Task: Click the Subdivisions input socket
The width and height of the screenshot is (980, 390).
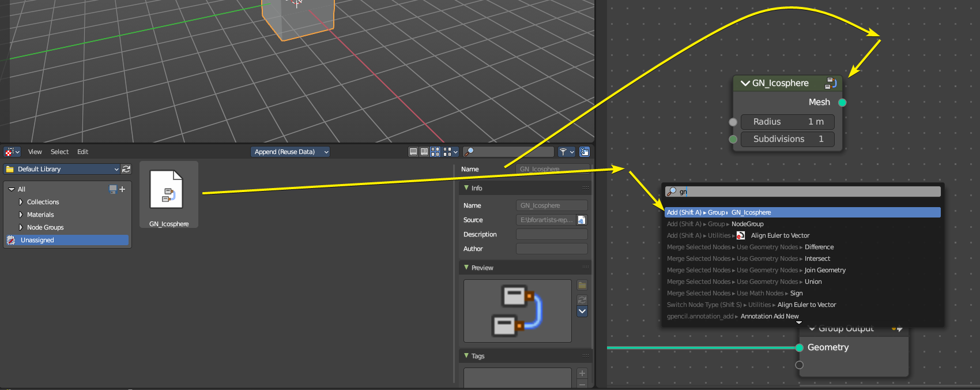Action: [x=733, y=139]
